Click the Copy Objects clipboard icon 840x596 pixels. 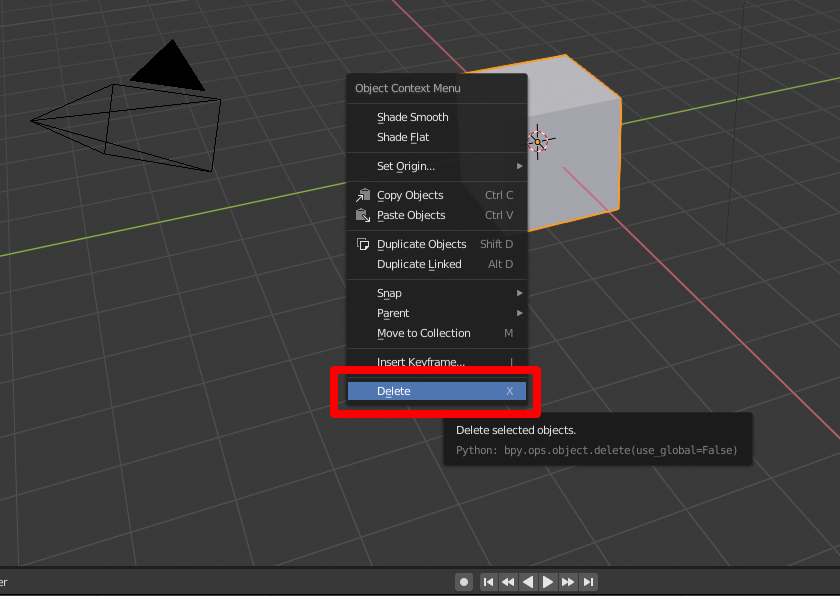click(364, 195)
